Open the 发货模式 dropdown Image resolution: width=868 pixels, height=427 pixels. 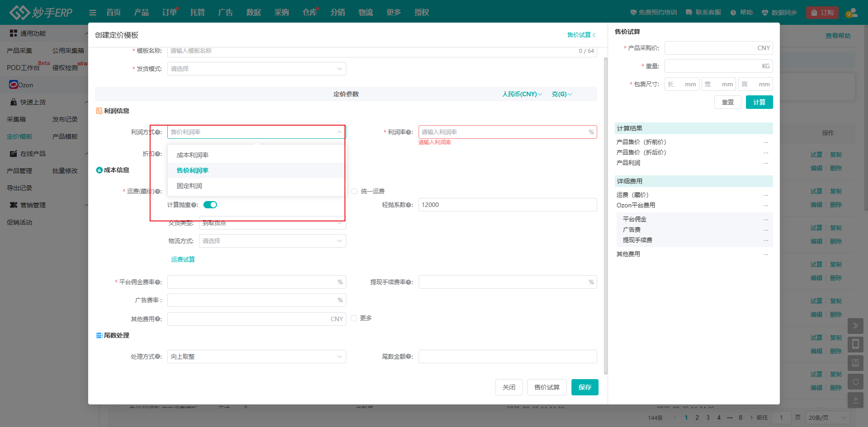point(256,69)
